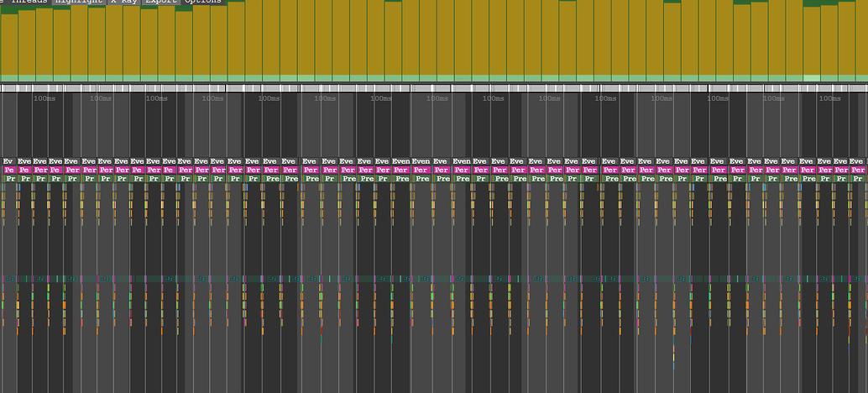This screenshot has height=393, width=868.
Task: Click the brightest light-green segment under the frame bars
Action: coord(812,78)
